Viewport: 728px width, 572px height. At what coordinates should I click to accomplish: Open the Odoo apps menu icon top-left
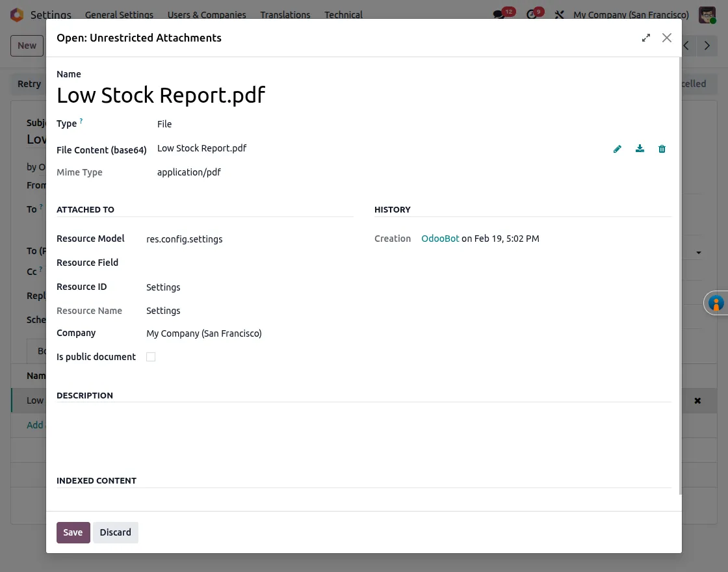click(x=17, y=13)
